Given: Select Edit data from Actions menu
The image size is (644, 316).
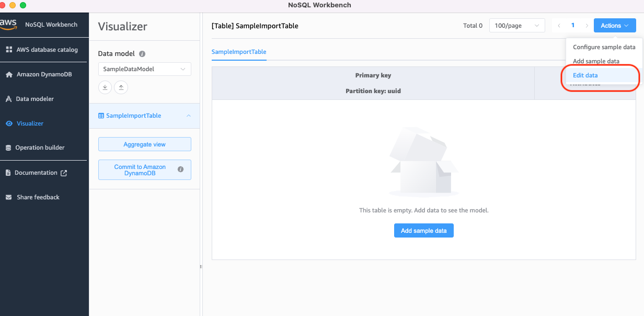Looking at the screenshot, I should coord(585,75).
